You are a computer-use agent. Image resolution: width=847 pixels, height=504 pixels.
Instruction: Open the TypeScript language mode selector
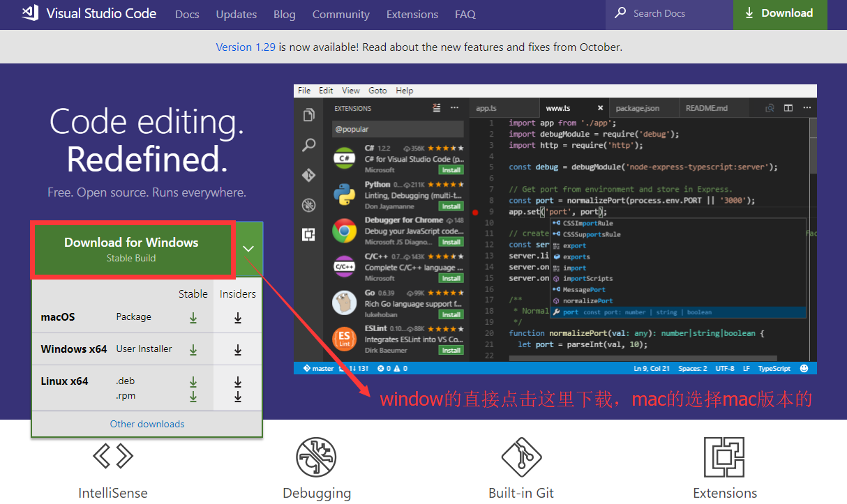point(774,368)
